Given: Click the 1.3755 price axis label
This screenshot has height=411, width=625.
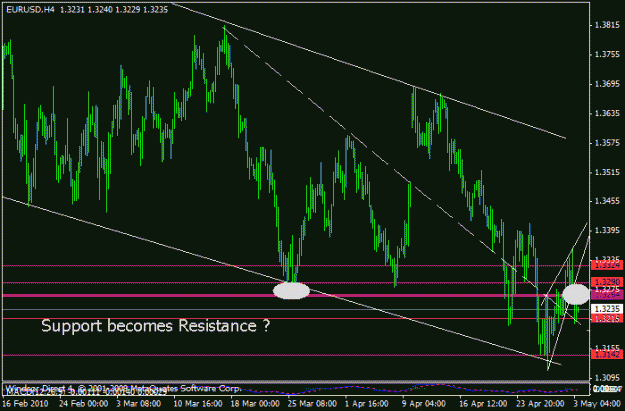Looking at the screenshot, I should pos(607,55).
